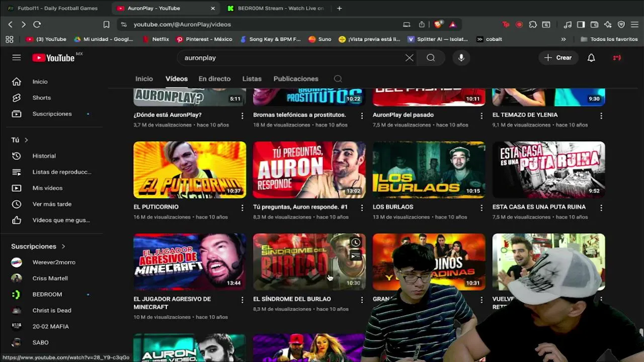
Task: Open the Listas tab
Action: [x=252, y=79]
